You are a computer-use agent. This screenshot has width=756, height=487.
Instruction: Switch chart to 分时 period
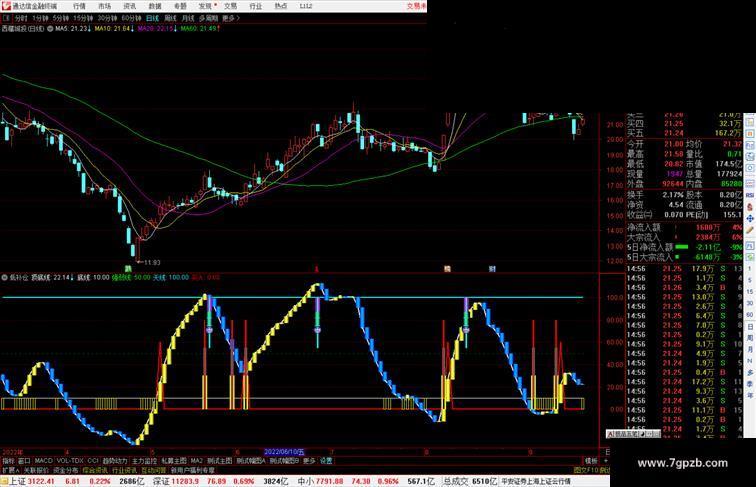[x=21, y=18]
